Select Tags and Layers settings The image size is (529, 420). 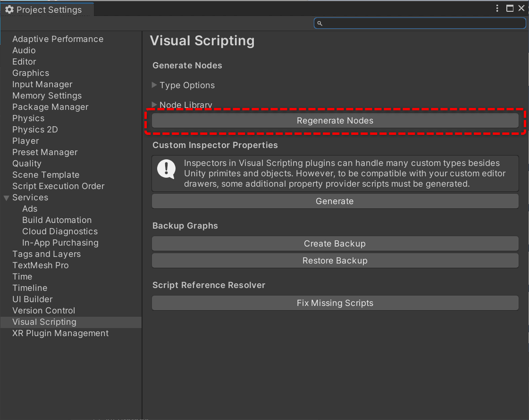click(47, 254)
